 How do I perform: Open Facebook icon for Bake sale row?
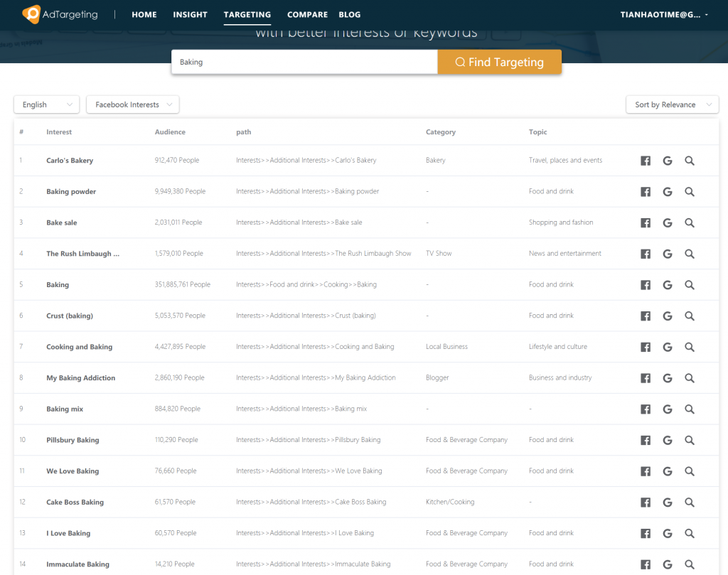[646, 222]
